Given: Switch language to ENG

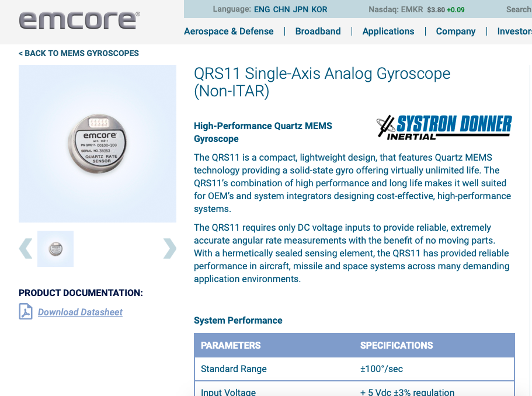Looking at the screenshot, I should click(x=262, y=9).
